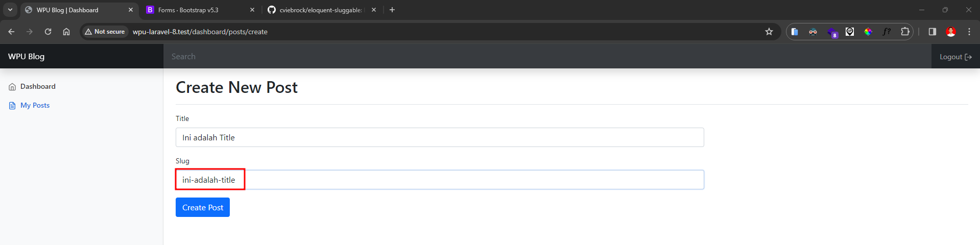Screen dimensions: 980x245
Task: Open the Chrome three-dot menu
Action: click(969, 32)
